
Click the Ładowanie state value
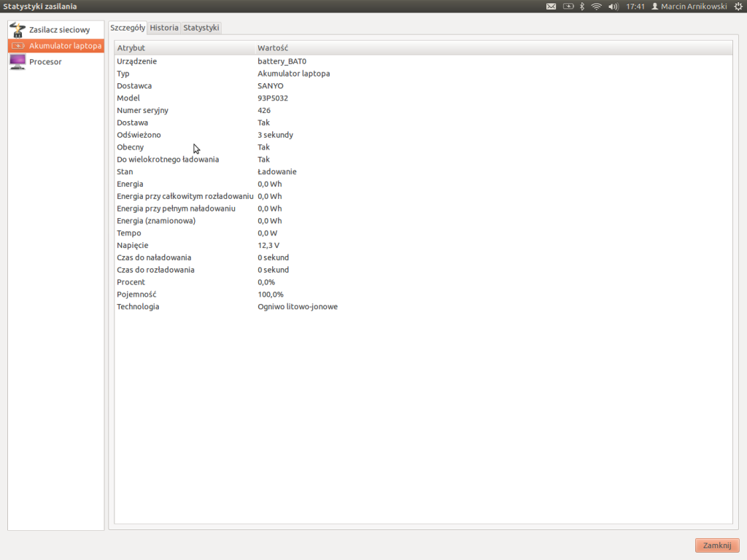[277, 171]
